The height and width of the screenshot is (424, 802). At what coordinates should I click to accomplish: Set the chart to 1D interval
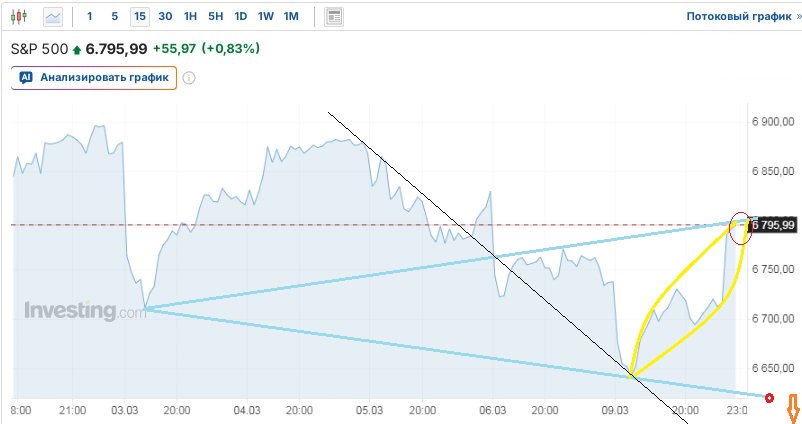point(241,17)
